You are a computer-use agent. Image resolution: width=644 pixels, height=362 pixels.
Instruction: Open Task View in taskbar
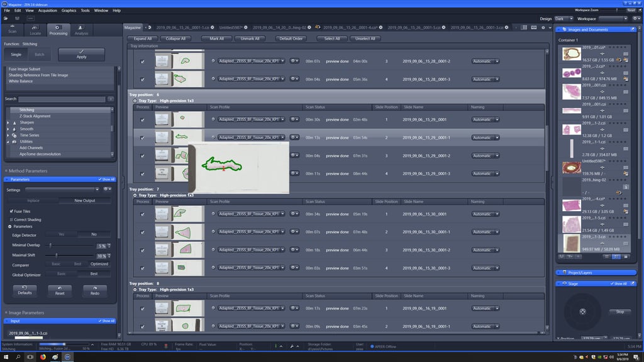tap(30, 357)
